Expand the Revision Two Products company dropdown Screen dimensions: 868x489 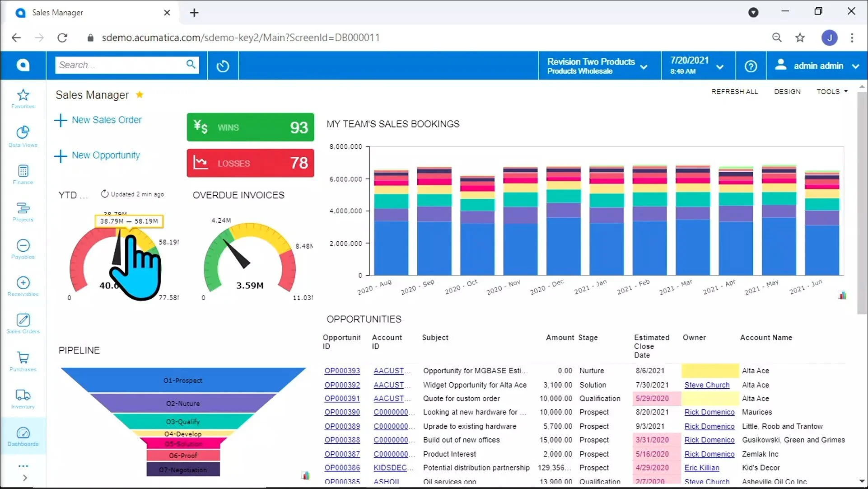click(x=597, y=66)
